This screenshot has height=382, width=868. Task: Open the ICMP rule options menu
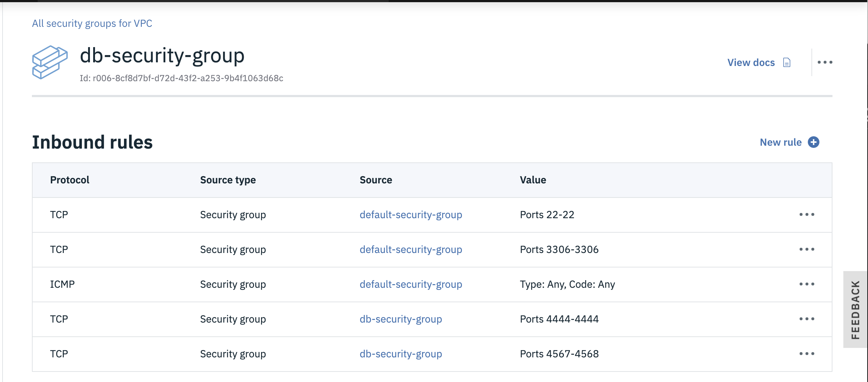click(807, 284)
